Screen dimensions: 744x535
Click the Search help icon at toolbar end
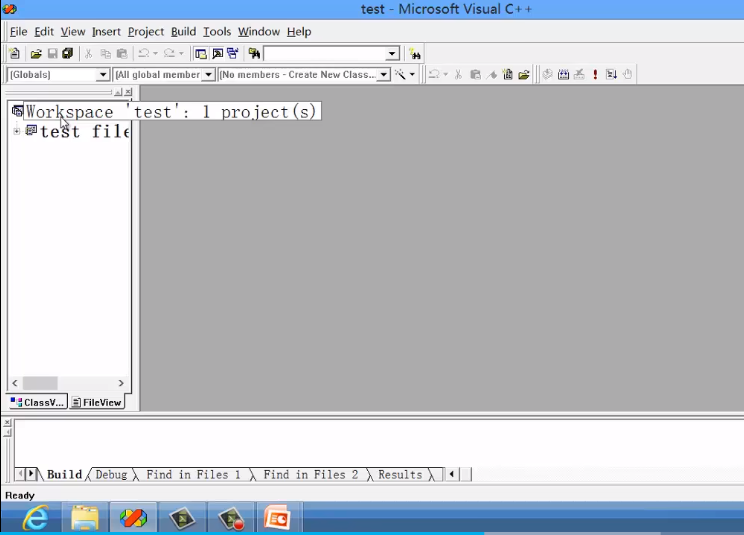[x=415, y=54]
